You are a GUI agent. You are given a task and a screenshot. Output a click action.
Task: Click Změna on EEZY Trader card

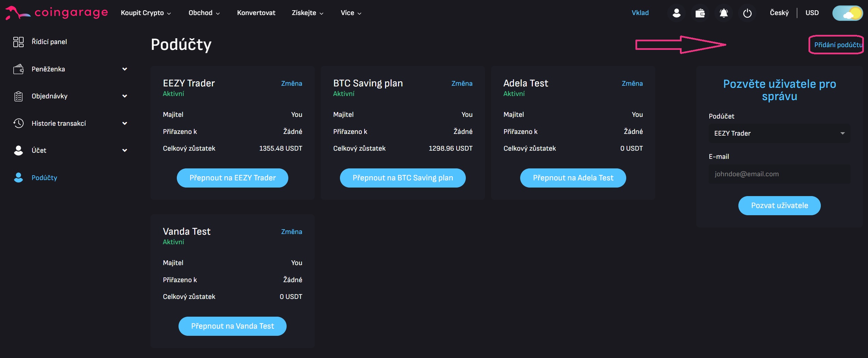(x=292, y=83)
